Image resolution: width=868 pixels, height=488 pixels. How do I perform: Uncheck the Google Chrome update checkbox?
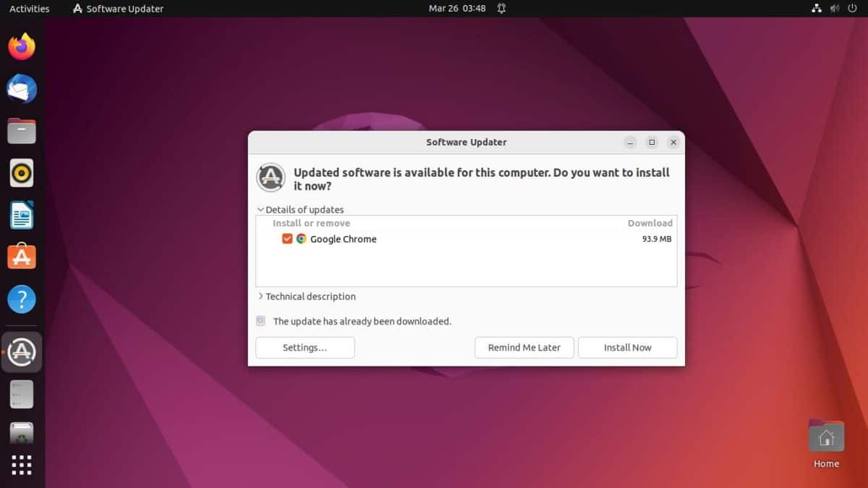point(287,239)
